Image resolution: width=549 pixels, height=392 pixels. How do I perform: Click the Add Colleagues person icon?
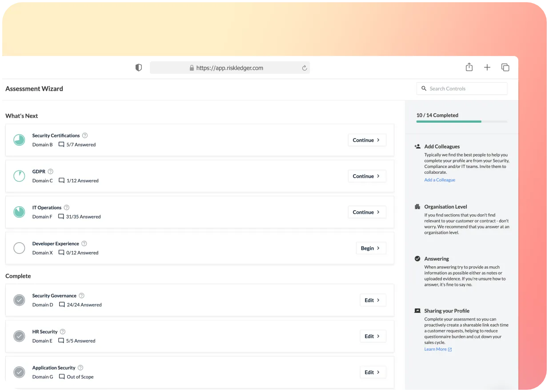click(x=417, y=146)
